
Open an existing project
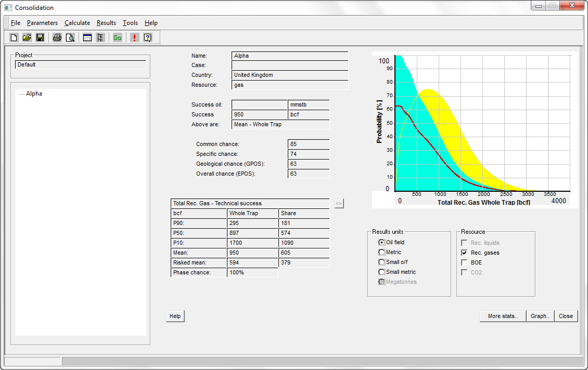27,37
